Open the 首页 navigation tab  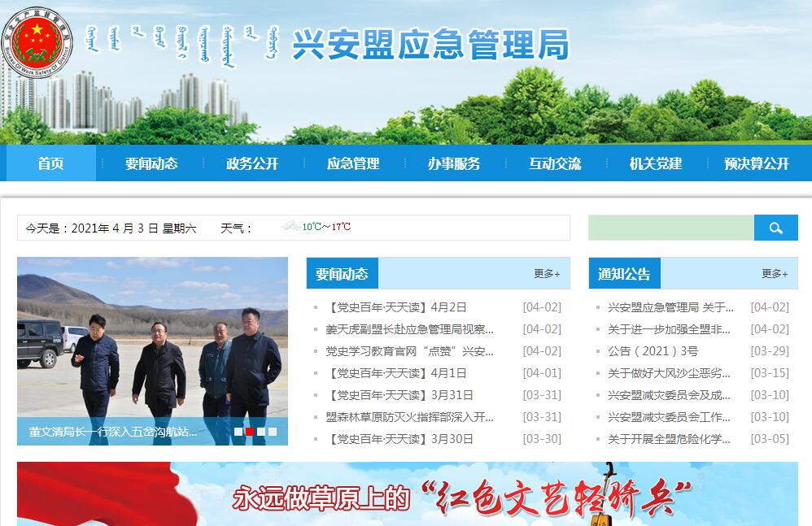pyautogui.click(x=50, y=163)
